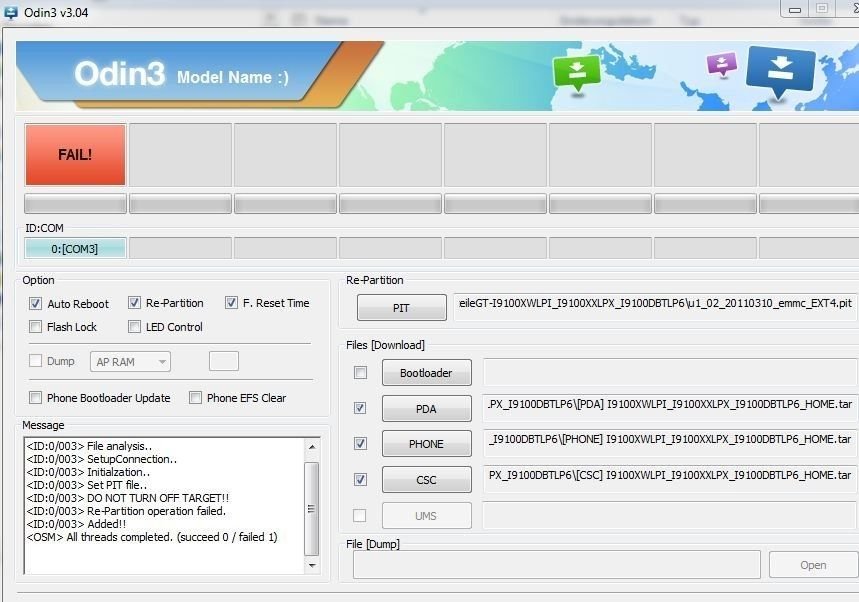This screenshot has width=859, height=602.
Task: Click the large blue download icon
Action: pos(780,72)
